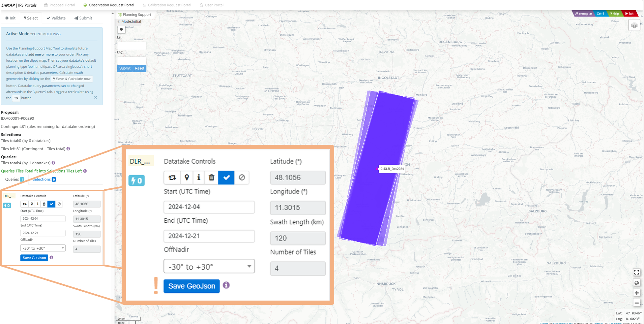The height and width of the screenshot is (324, 644).
Task: Switch to the Validate tab
Action: click(x=56, y=18)
